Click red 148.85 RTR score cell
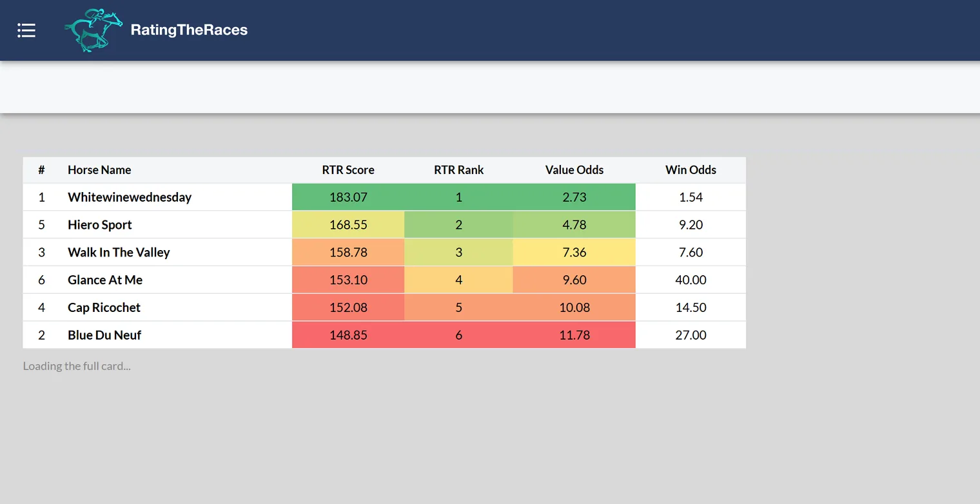 click(x=348, y=335)
